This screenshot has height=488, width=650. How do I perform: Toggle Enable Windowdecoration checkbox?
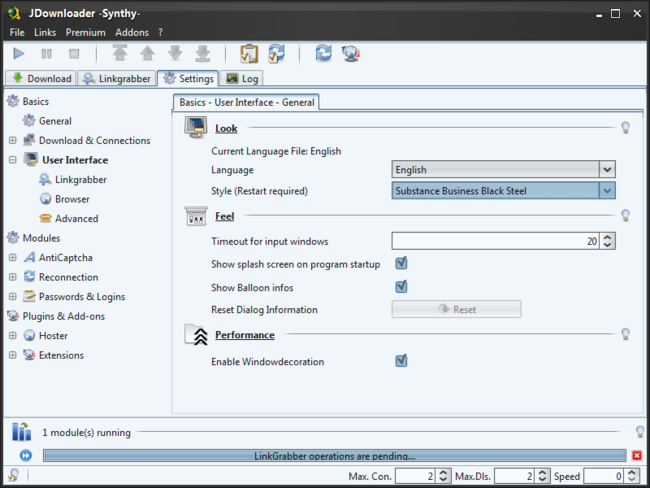coord(401,361)
